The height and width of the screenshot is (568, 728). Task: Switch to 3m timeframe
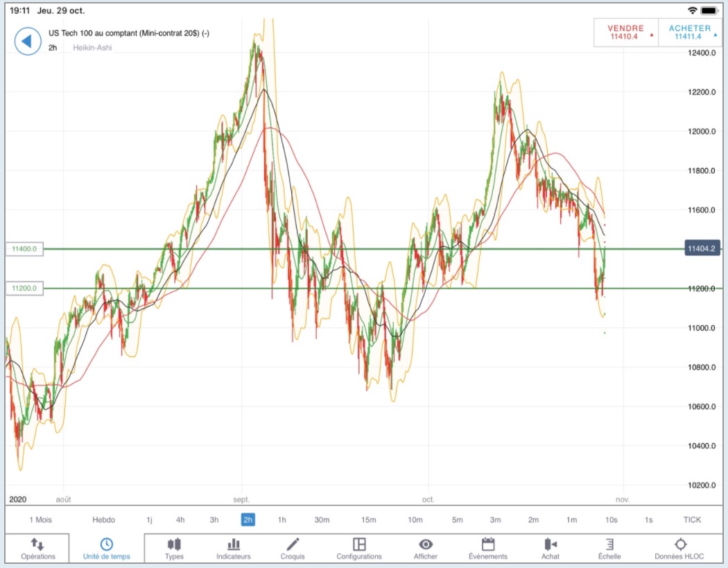(x=496, y=519)
